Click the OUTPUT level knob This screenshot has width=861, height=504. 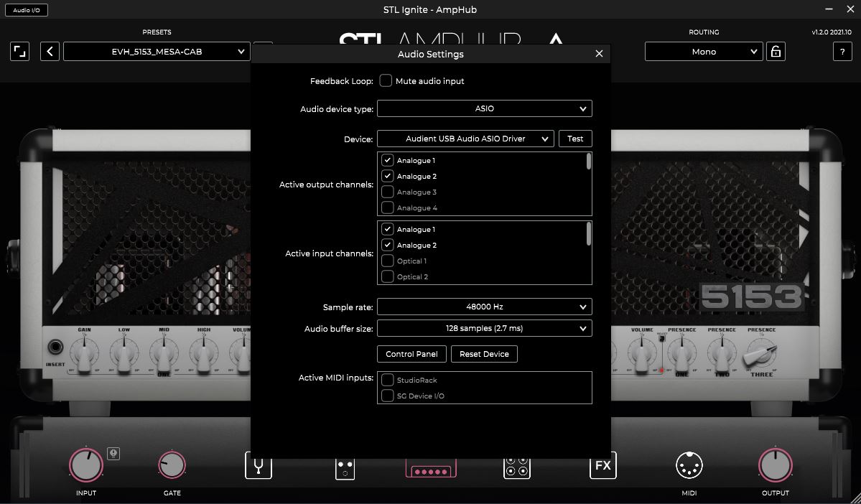click(776, 465)
